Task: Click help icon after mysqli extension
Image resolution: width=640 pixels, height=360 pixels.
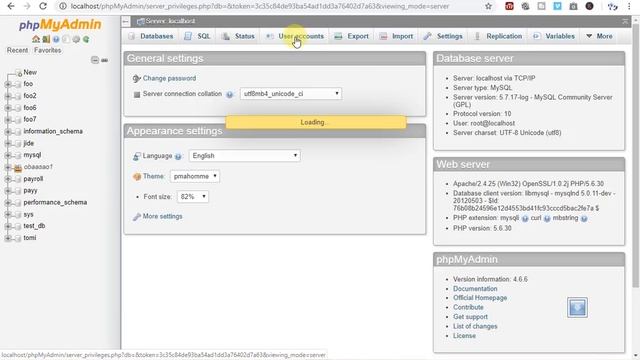Action: [x=525, y=219]
